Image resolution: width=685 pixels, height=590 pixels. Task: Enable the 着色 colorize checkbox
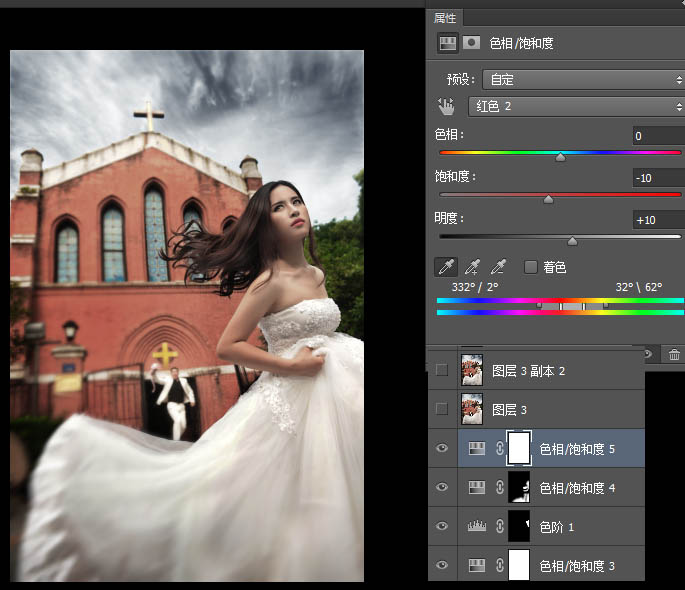pos(531,267)
